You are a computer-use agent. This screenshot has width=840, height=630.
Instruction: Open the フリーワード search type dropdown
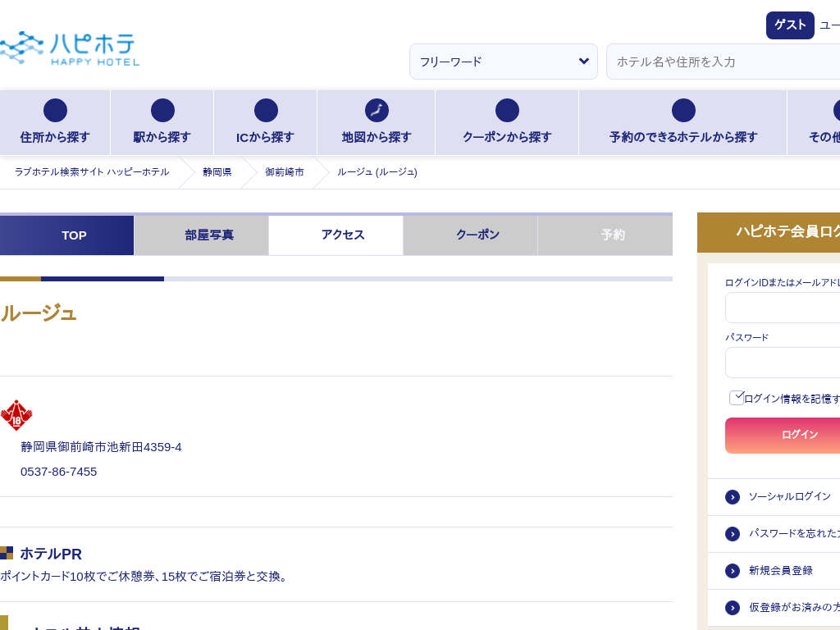503,62
